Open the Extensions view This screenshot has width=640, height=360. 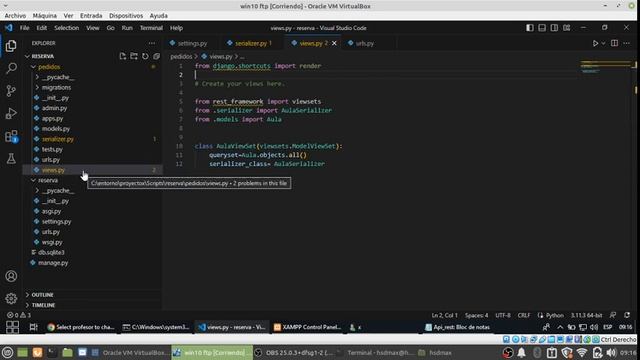11,136
